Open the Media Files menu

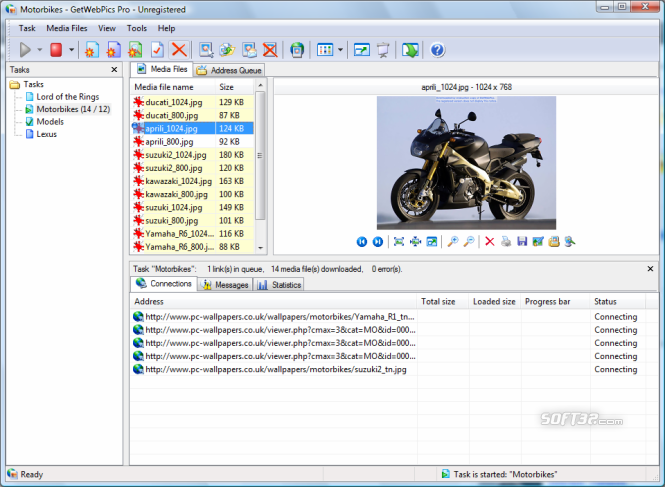67,28
